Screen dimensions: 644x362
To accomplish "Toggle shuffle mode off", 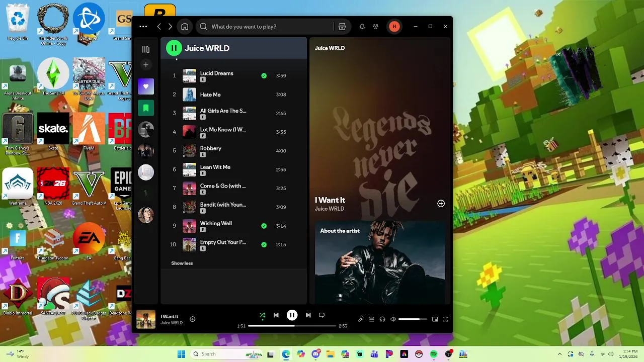I will click(262, 316).
